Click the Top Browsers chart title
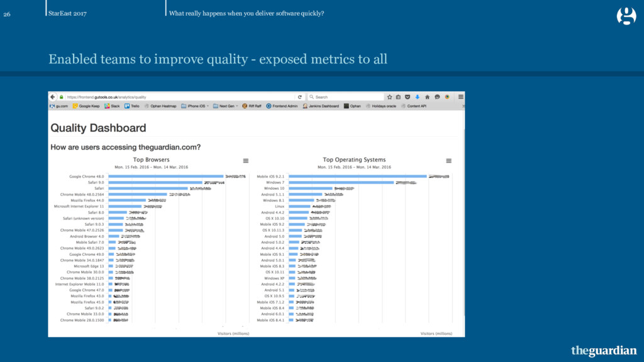The width and height of the screenshot is (644, 362). 151,160
